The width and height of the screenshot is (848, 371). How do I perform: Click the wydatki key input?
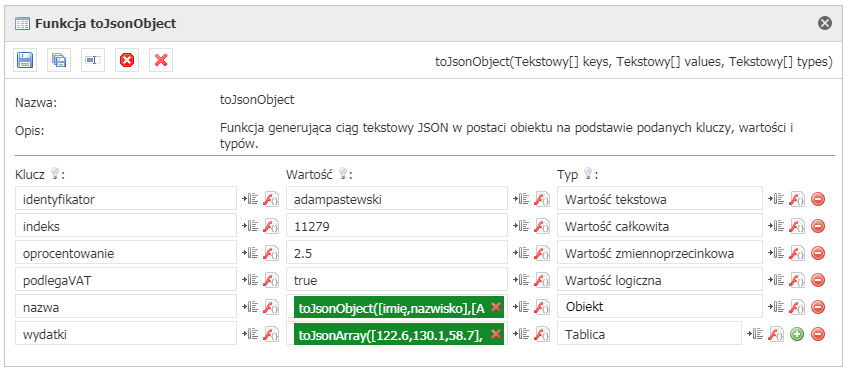point(126,333)
